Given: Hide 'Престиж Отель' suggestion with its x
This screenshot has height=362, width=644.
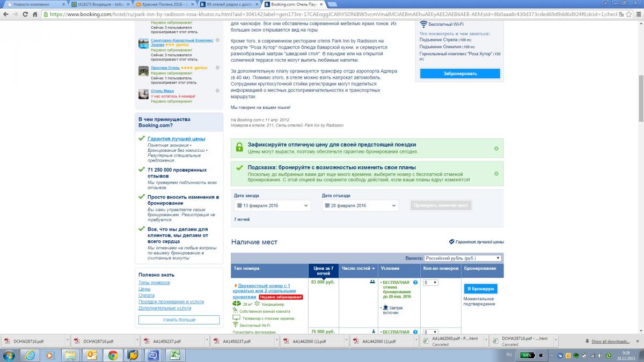Looking at the screenshot, I should pos(217,68).
